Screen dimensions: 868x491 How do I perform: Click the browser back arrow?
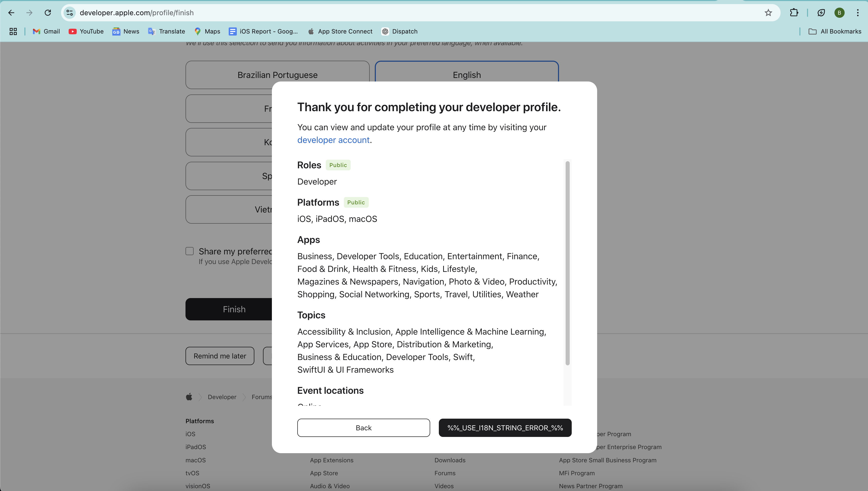tap(11, 13)
